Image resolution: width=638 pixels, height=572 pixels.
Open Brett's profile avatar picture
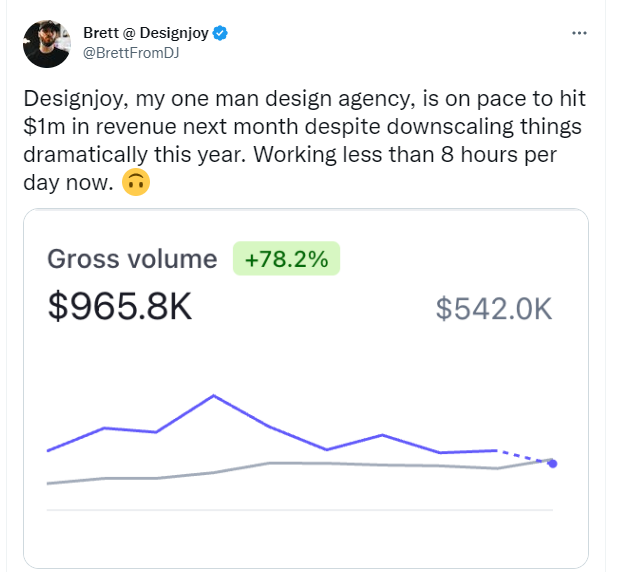pos(47,44)
